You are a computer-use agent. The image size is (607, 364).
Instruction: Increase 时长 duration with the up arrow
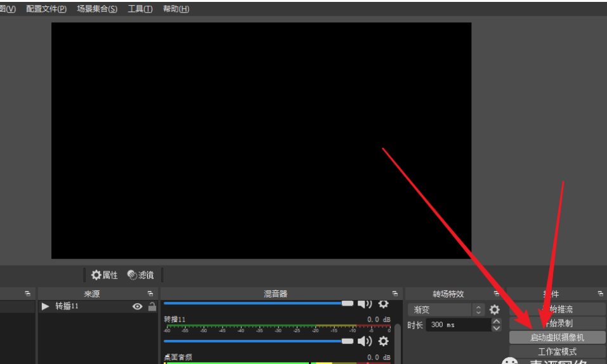coord(497,322)
